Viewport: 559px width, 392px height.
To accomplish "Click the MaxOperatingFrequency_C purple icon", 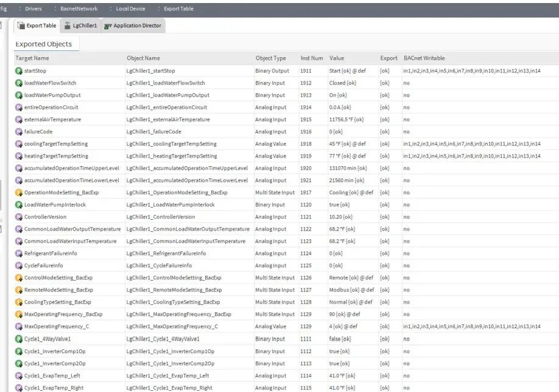I will [x=19, y=327].
